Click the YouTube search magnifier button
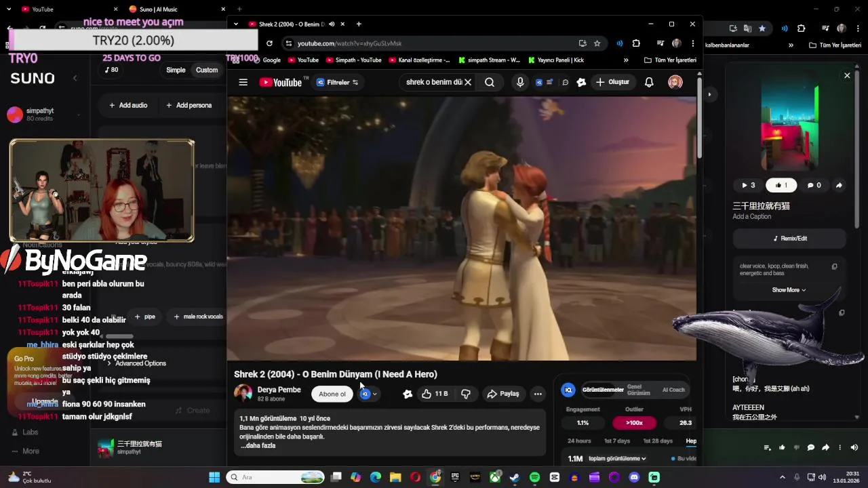The image size is (868, 488). click(489, 82)
